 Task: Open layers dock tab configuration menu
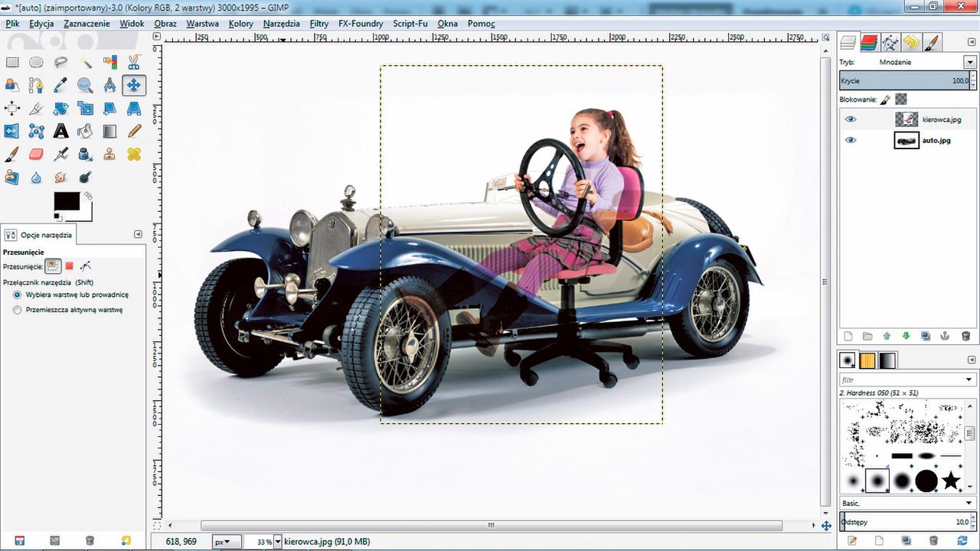pyautogui.click(x=970, y=41)
